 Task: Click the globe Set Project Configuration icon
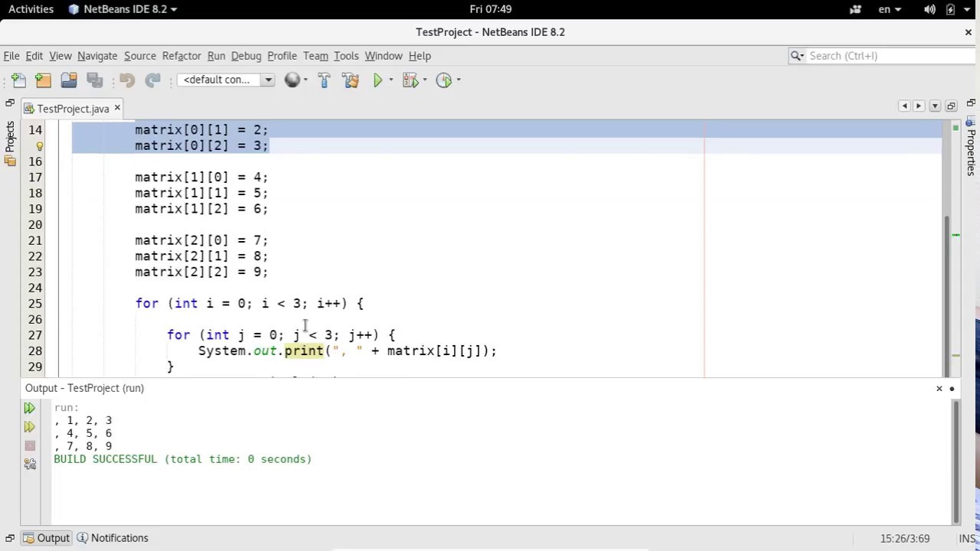pyautogui.click(x=292, y=80)
